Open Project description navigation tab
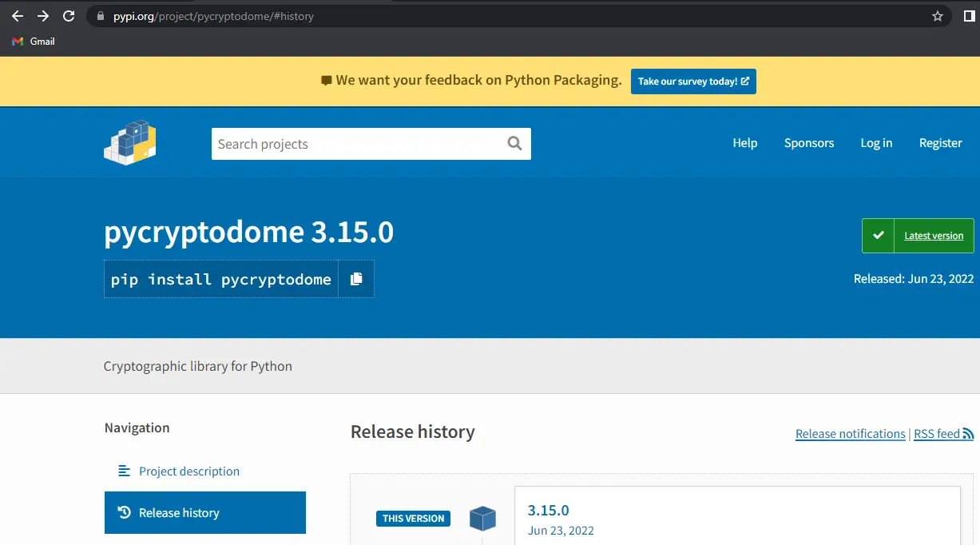This screenshot has height=545, width=980. (x=188, y=471)
